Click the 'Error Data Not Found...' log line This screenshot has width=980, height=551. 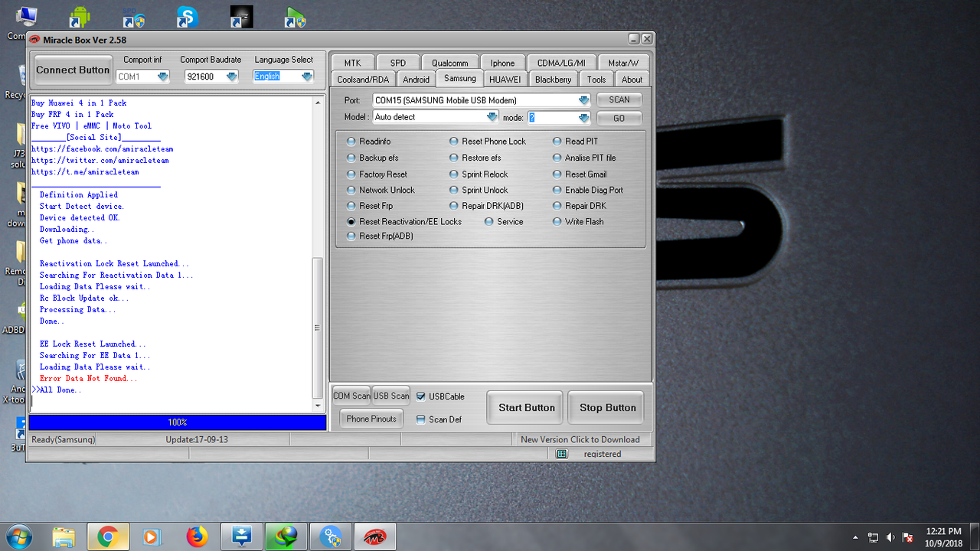click(x=89, y=379)
